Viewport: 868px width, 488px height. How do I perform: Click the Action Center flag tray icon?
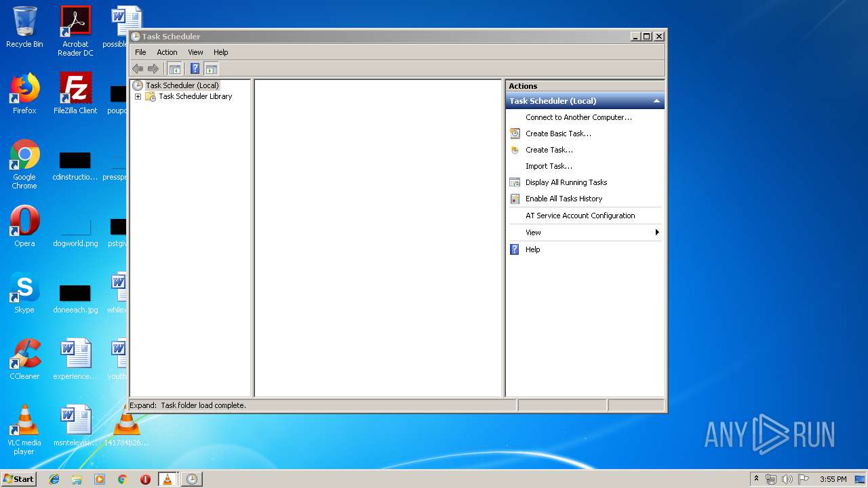804,479
